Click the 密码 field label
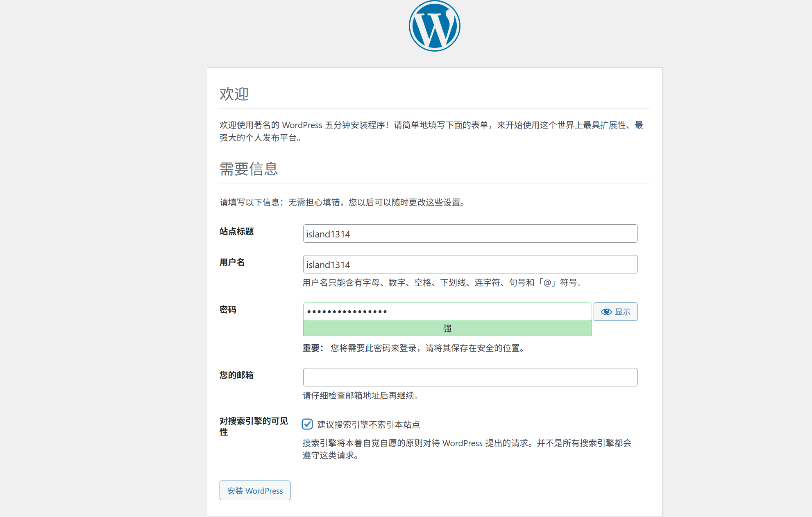 [228, 310]
